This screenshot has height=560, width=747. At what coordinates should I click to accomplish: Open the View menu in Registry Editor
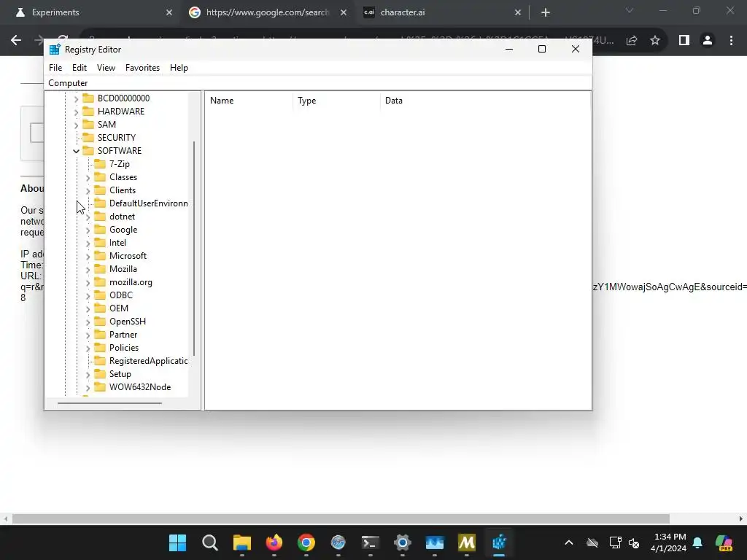(106, 68)
